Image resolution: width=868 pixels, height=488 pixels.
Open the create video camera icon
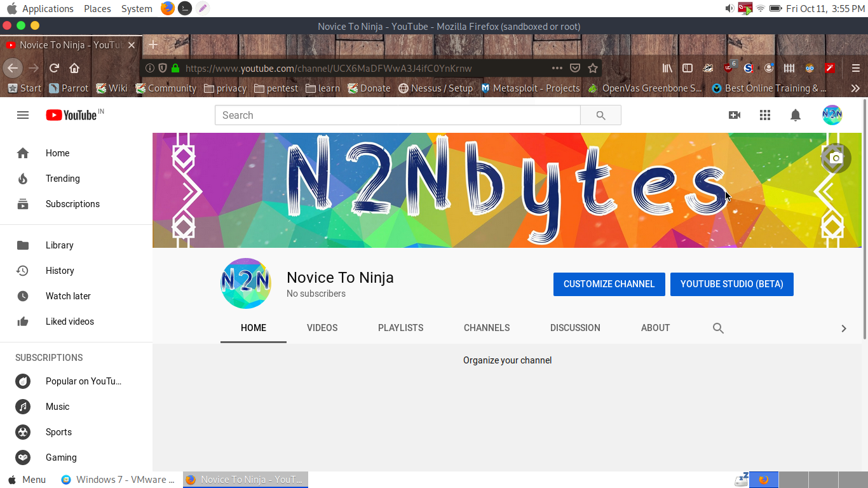[x=735, y=115]
